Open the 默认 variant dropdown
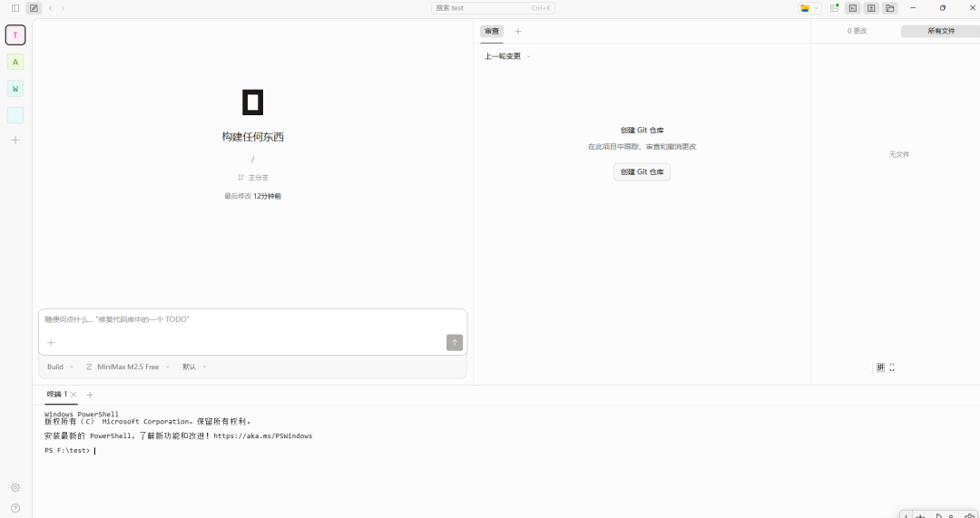 [194, 367]
